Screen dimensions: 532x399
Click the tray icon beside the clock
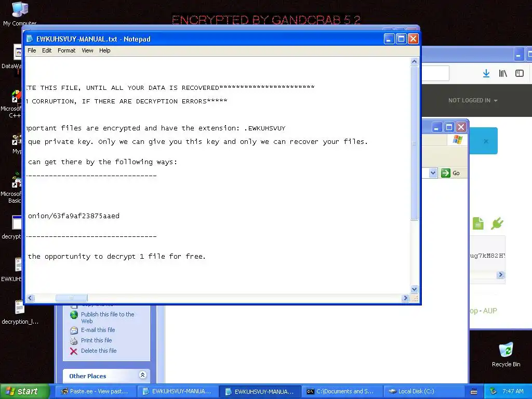point(494,391)
